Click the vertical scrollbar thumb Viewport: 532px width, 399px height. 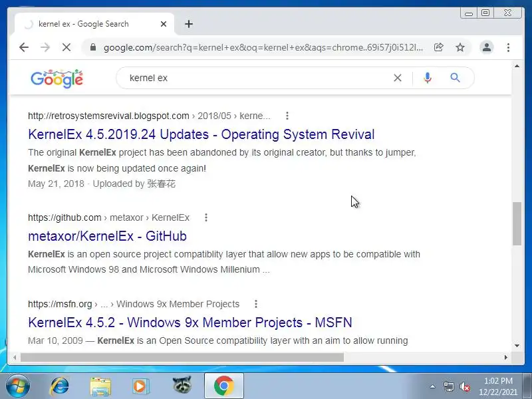pos(517,223)
